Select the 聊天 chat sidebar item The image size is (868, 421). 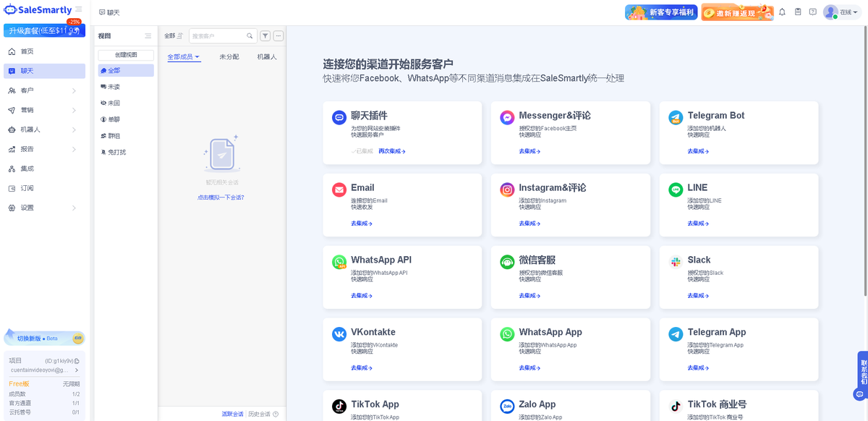(x=44, y=71)
